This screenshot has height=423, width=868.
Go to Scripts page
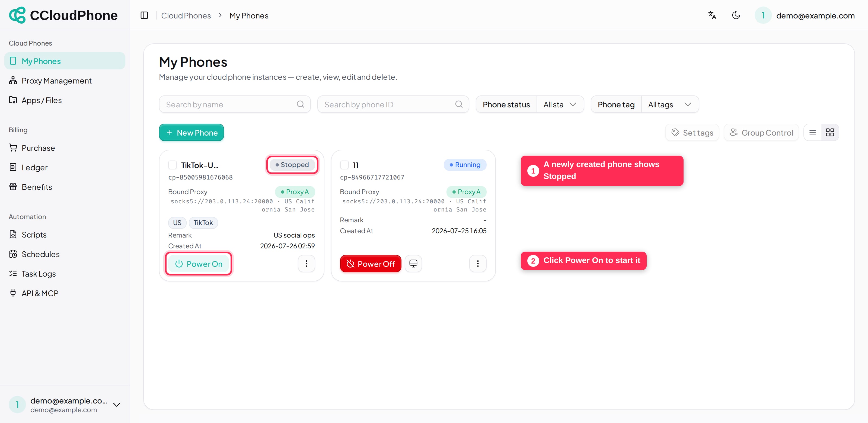(65, 235)
